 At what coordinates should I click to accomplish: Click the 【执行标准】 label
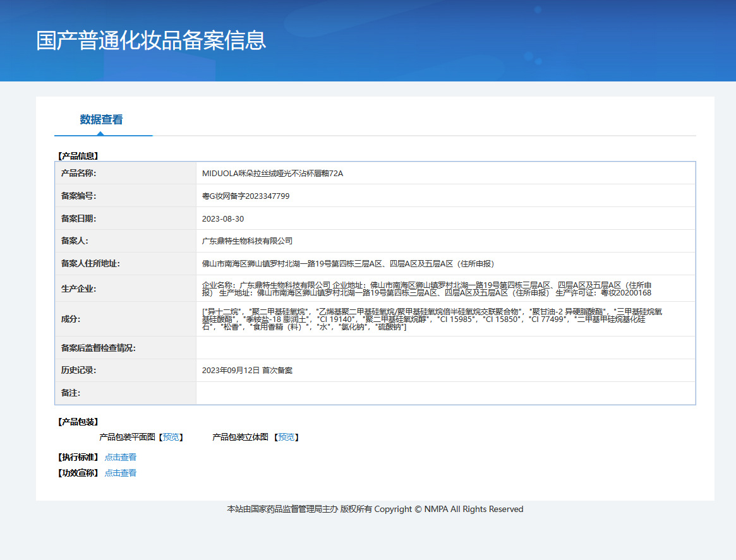(78, 457)
